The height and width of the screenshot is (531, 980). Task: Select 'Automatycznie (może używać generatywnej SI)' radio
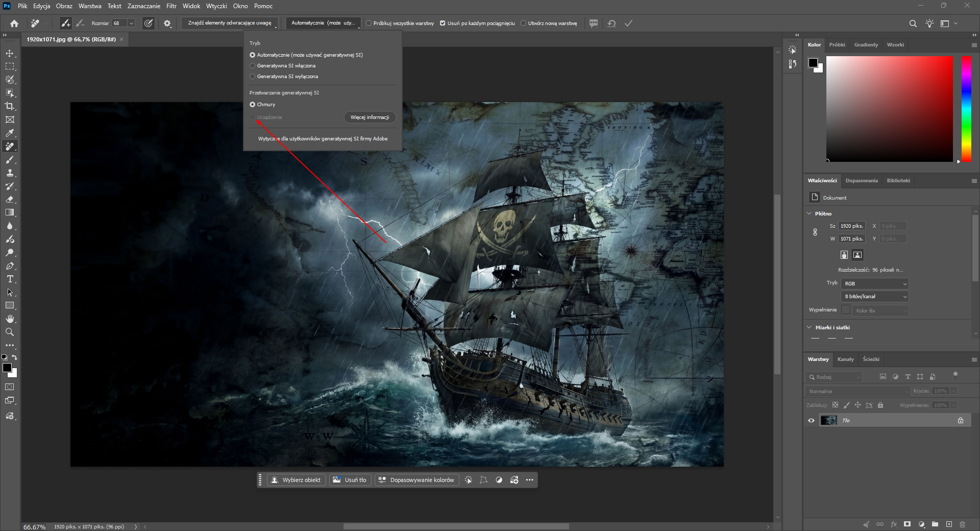click(x=252, y=55)
